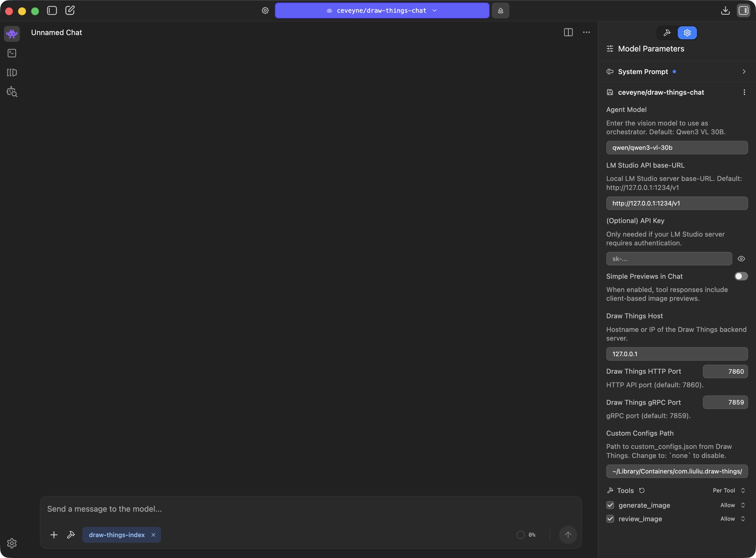Open the Discover model search icon
The width and height of the screenshot is (756, 558).
pyautogui.click(x=12, y=92)
